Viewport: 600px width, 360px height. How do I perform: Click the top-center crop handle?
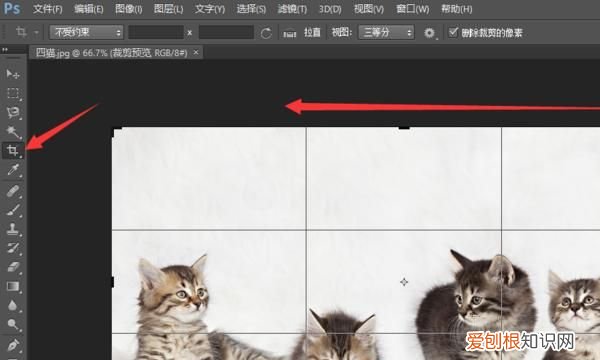[x=404, y=127]
